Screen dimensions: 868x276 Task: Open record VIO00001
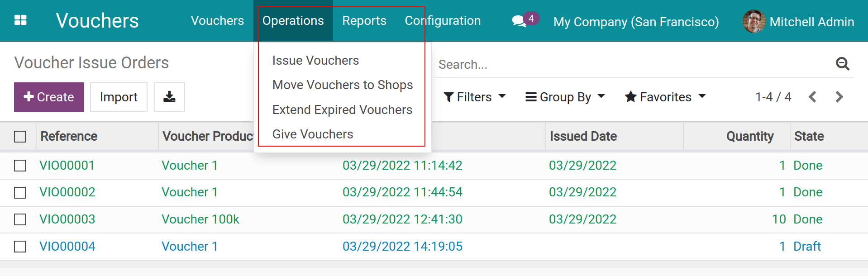67,166
